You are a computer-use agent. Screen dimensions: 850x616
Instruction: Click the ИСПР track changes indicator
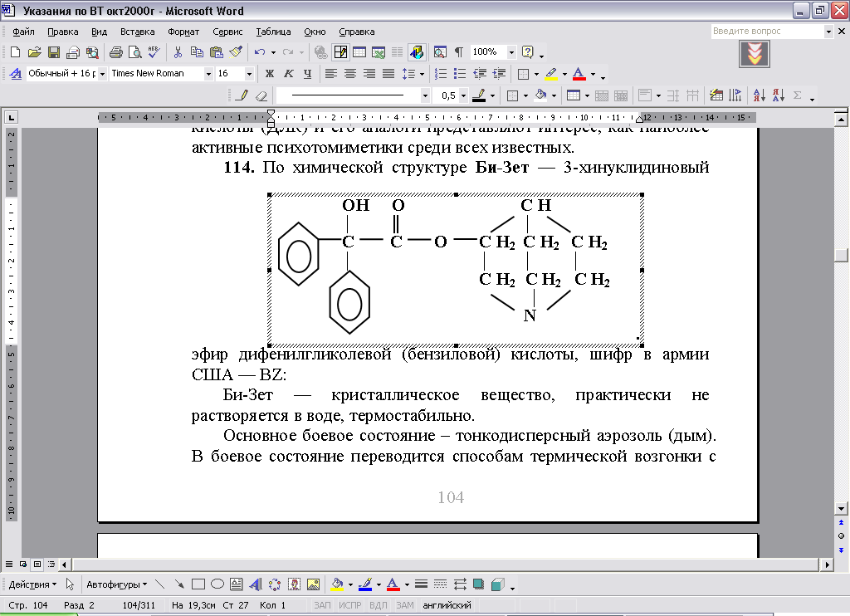[x=349, y=605]
